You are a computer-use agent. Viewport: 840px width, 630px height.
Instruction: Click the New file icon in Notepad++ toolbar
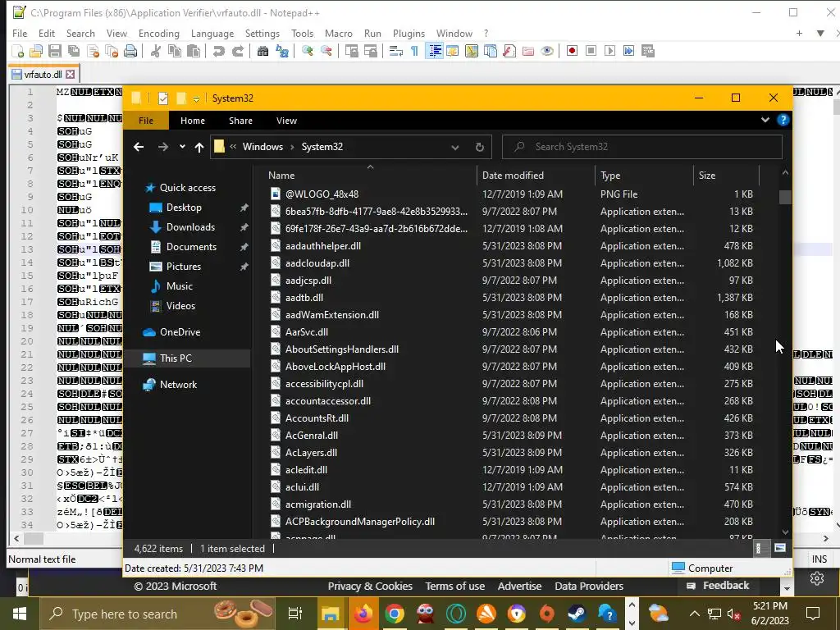click(18, 51)
